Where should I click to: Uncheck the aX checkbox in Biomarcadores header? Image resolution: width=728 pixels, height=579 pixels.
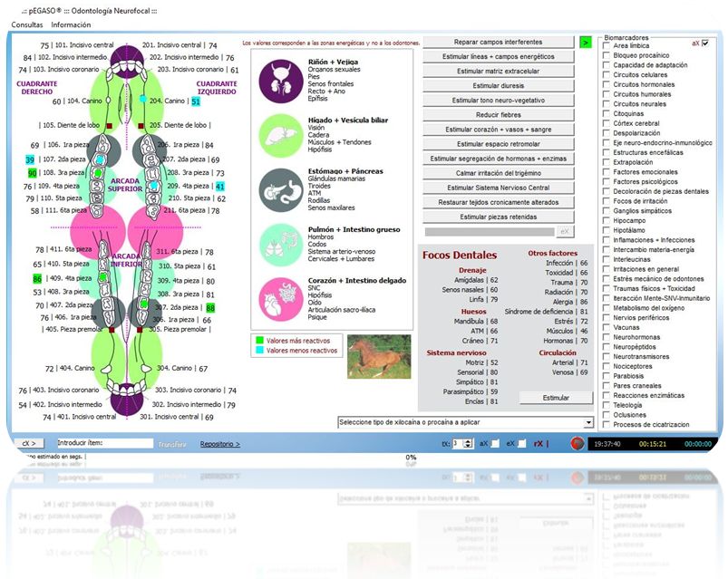click(705, 43)
